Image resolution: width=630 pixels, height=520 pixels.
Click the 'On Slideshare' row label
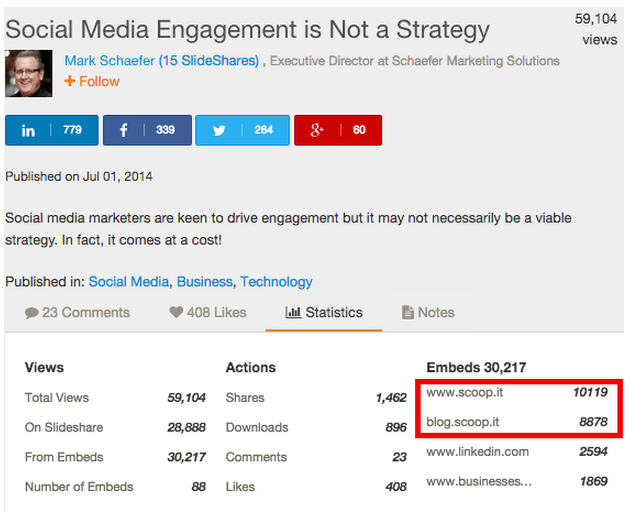(64, 427)
